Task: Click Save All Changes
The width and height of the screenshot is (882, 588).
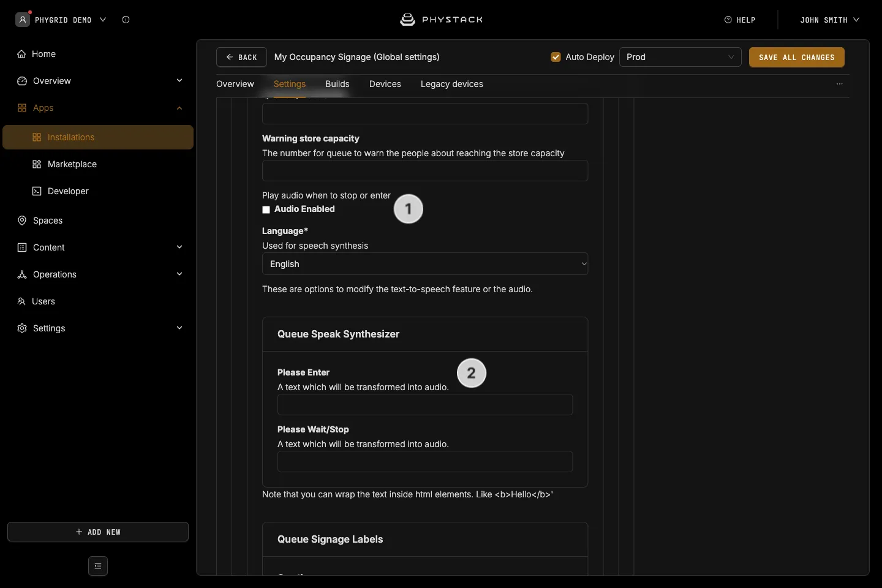Action: (797, 57)
